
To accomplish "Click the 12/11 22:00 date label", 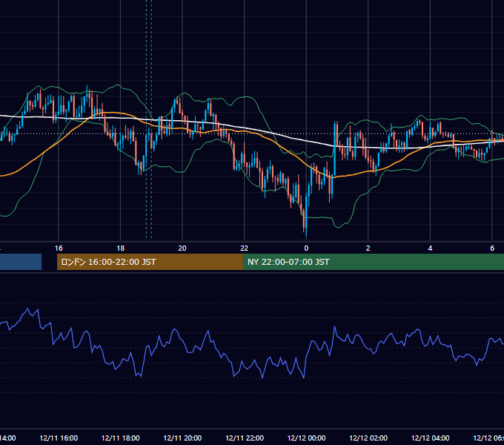I will tap(245, 438).
